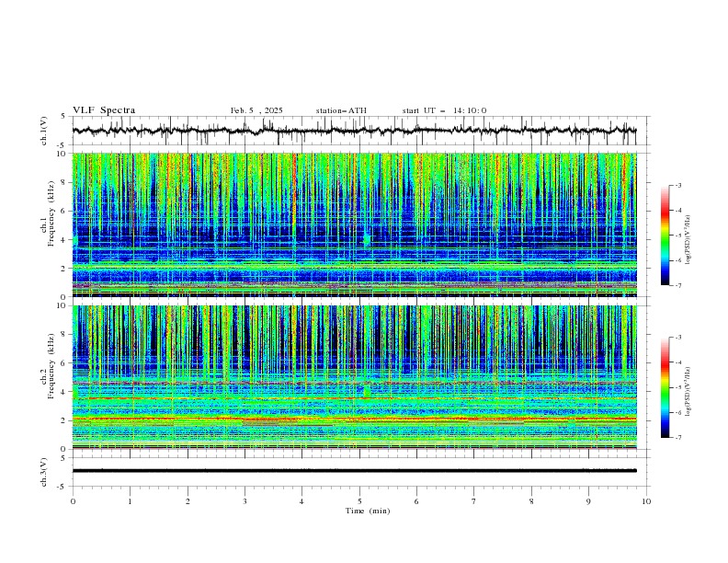Click the ch.1 "Frequency (kHz)" axis label

[x=51, y=213]
